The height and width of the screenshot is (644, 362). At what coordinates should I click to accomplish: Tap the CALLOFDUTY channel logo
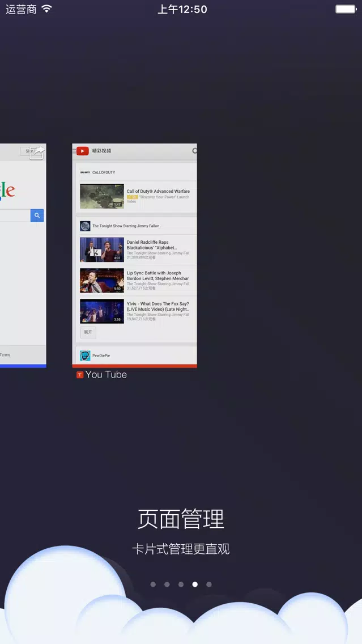tap(85, 172)
